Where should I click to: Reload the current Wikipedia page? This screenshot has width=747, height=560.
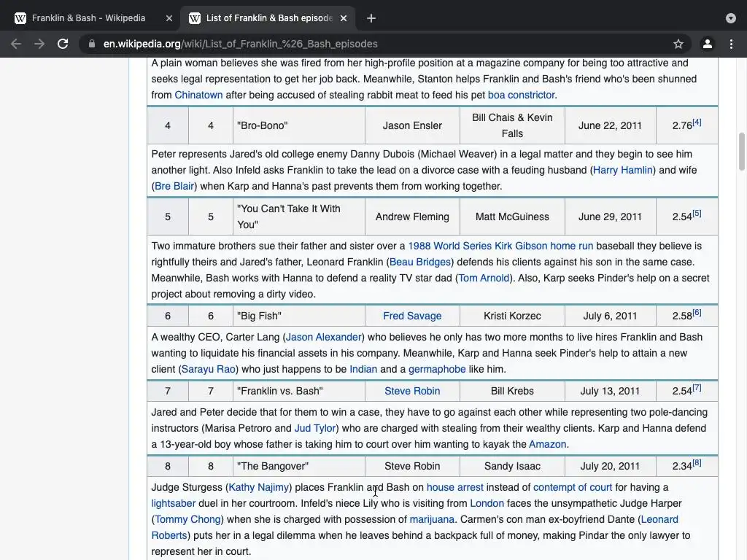[63, 44]
